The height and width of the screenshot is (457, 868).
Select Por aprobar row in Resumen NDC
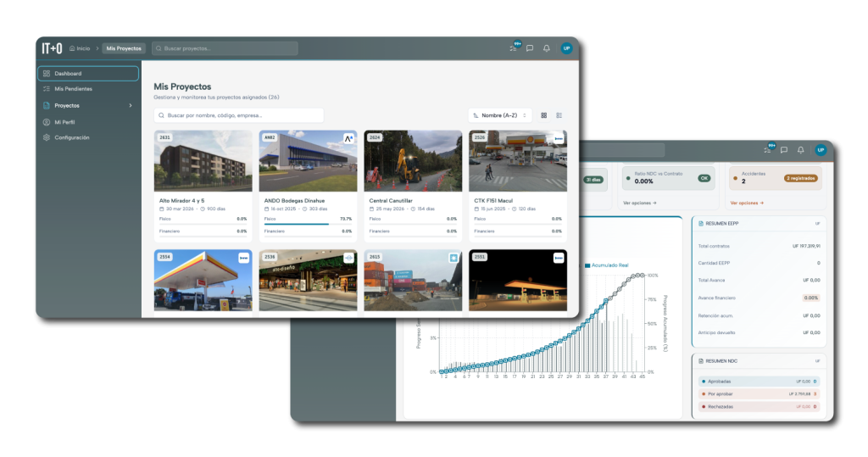(759, 394)
